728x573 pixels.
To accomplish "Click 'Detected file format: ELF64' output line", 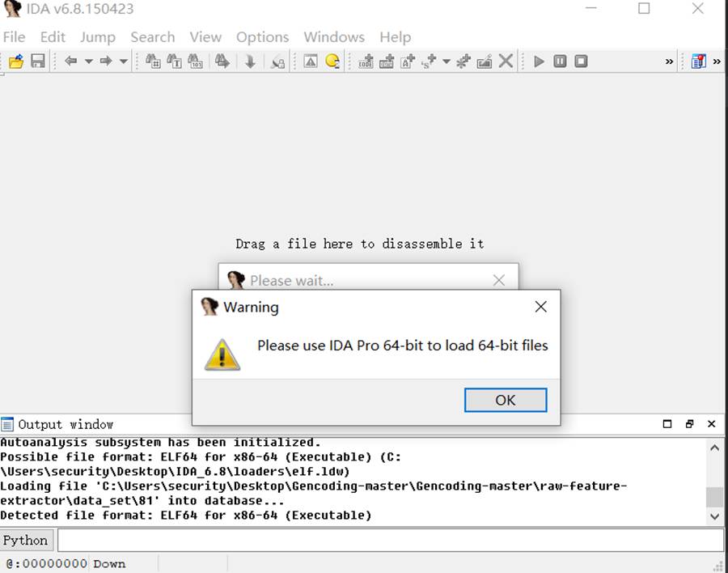I will (x=186, y=515).
